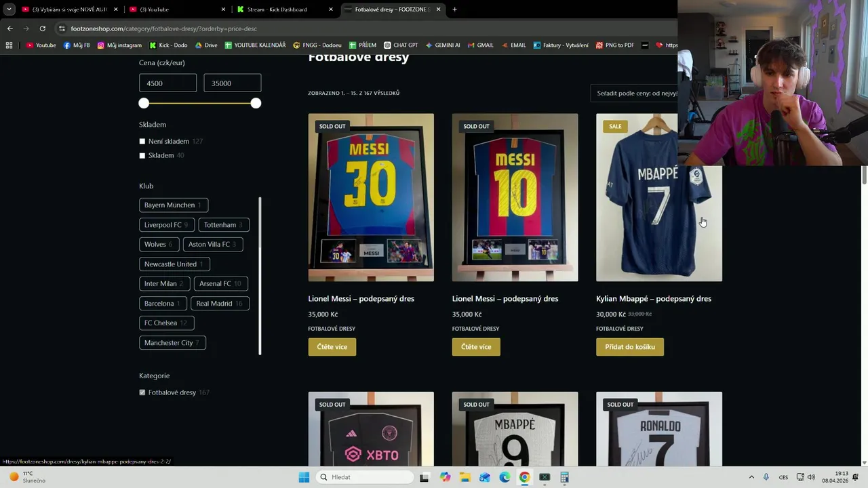This screenshot has width=868, height=488.
Task: Open the Copilot icon on the taskbar
Action: pos(445,477)
